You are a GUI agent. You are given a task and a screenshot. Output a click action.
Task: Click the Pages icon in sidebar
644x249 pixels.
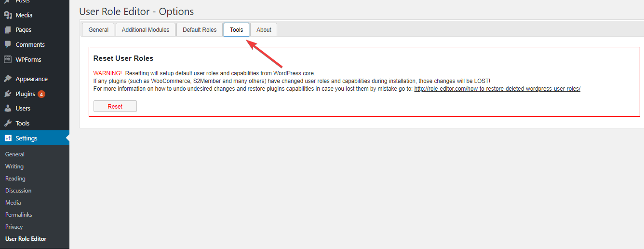click(x=8, y=30)
